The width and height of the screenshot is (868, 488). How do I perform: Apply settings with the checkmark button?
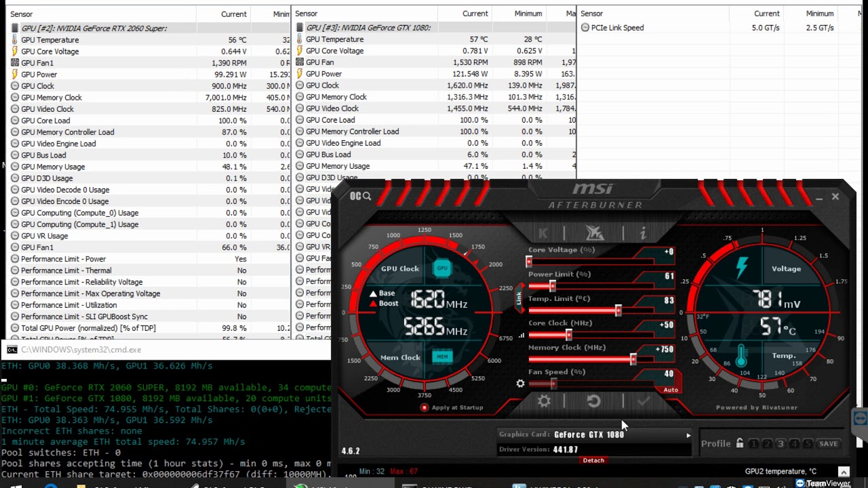(x=644, y=401)
